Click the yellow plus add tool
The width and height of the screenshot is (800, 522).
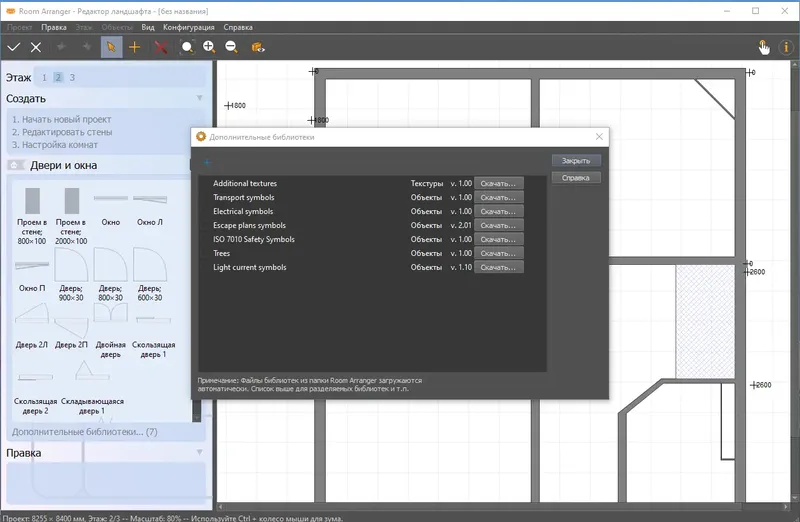135,47
